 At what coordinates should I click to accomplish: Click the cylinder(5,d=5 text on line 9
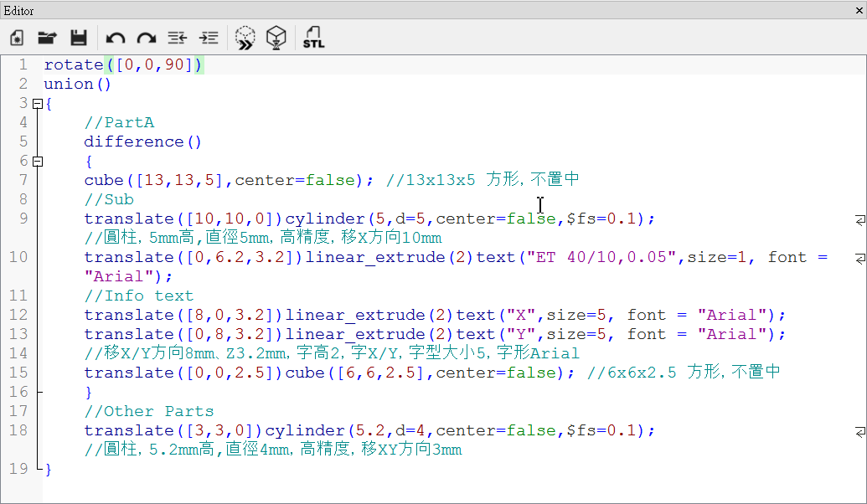pos(355,219)
